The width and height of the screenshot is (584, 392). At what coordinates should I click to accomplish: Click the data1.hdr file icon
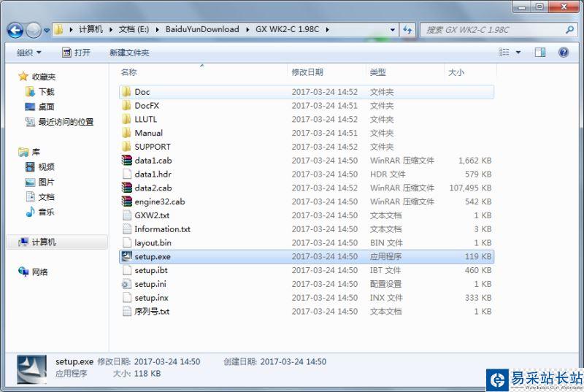point(126,174)
